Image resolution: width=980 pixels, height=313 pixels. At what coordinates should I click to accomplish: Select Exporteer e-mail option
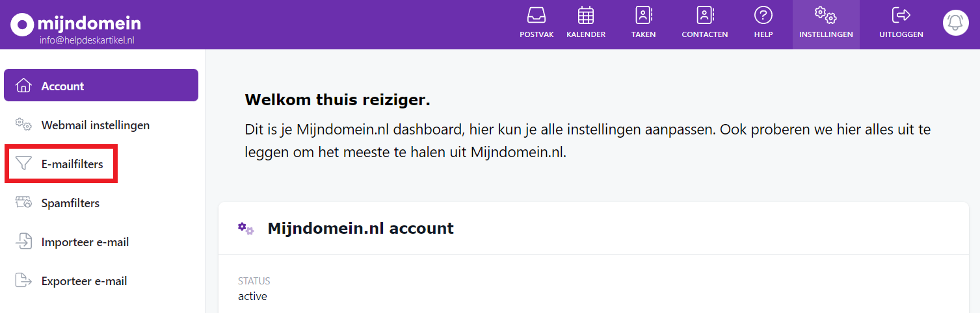pyautogui.click(x=84, y=281)
